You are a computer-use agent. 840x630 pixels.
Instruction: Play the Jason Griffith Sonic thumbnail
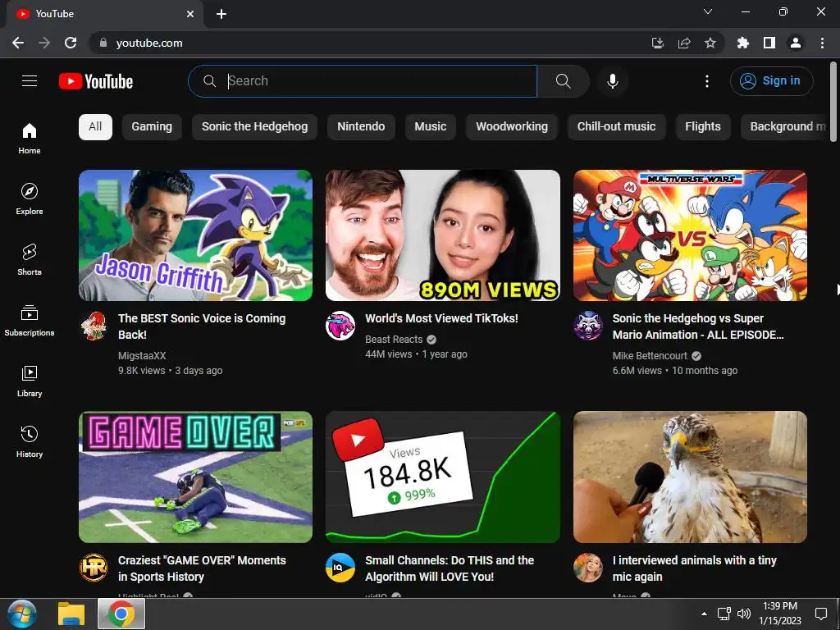pyautogui.click(x=195, y=235)
